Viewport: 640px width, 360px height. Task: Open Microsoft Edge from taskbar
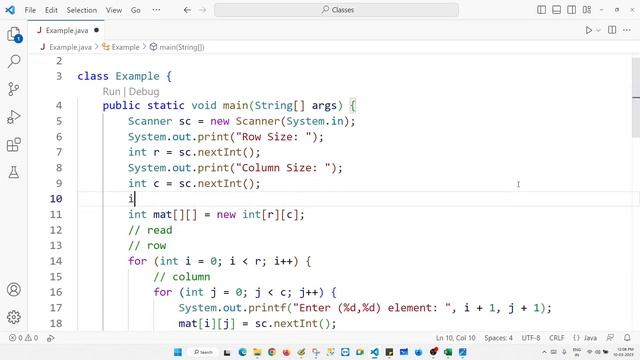242,352
